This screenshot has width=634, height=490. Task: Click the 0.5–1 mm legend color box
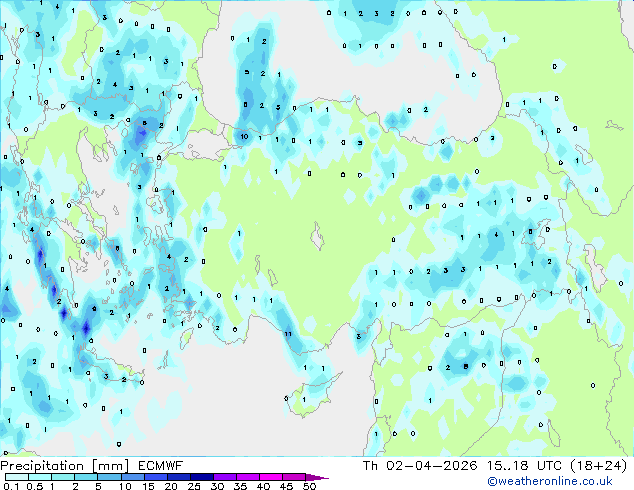[x=40, y=477]
